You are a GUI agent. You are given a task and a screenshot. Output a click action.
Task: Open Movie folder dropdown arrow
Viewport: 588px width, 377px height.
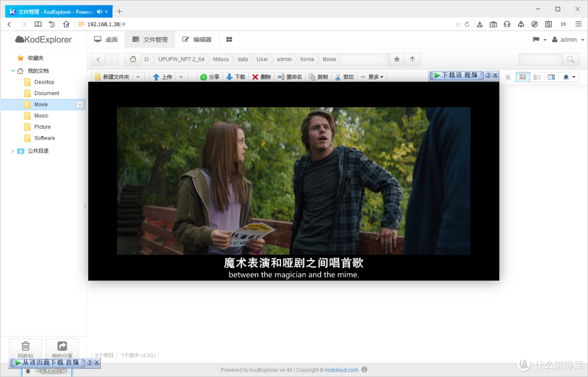pyautogui.click(x=80, y=104)
